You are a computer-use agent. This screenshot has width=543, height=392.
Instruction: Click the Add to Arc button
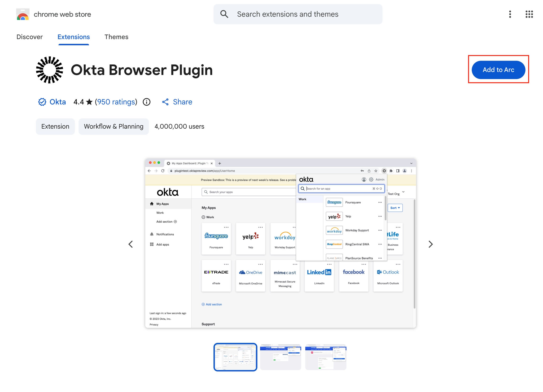[x=498, y=70]
